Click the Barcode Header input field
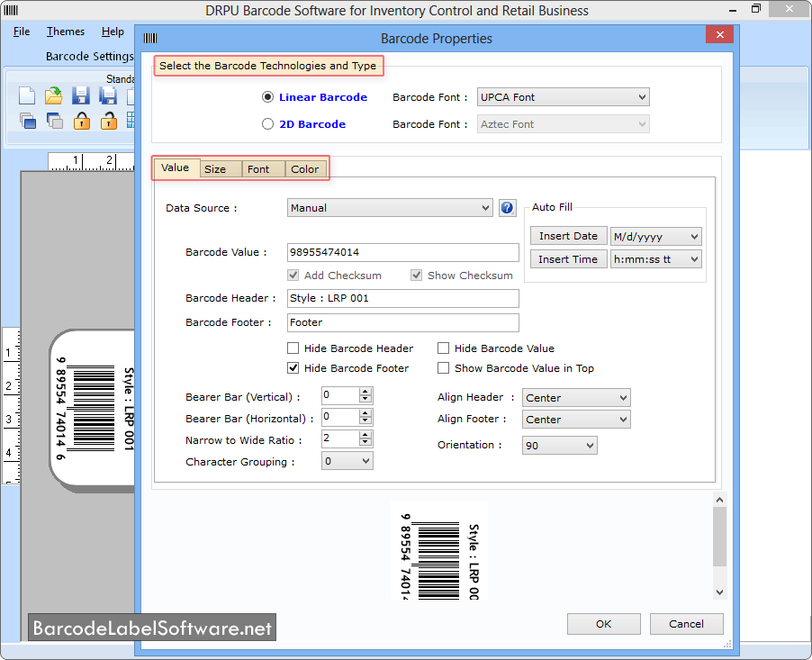The height and width of the screenshot is (660, 812). click(403, 298)
